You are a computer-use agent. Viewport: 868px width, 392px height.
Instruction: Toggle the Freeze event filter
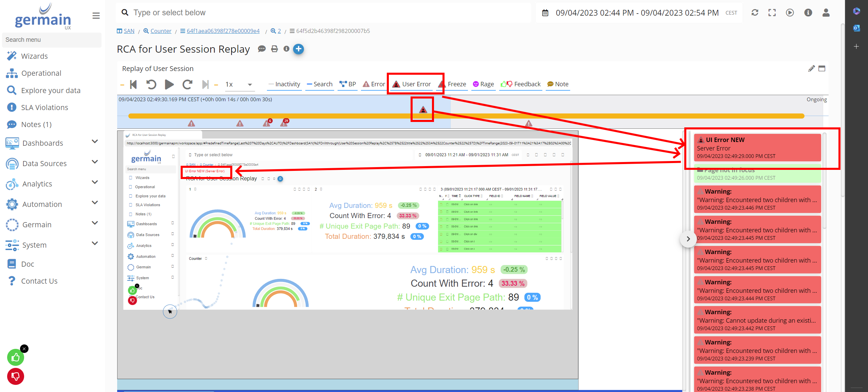coord(456,84)
